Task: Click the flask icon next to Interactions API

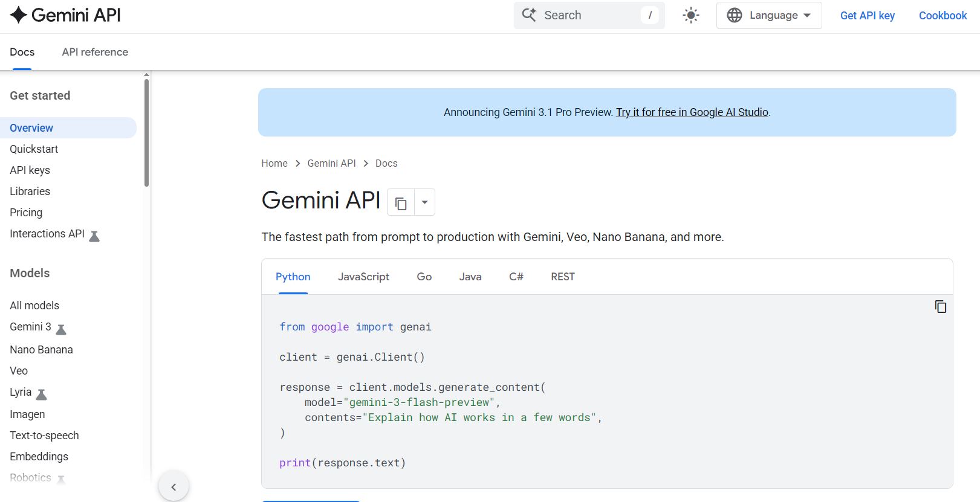Action: click(x=94, y=236)
